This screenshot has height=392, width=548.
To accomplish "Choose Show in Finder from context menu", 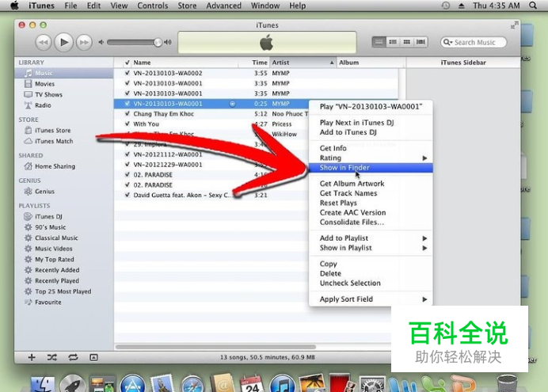I will tap(371, 168).
